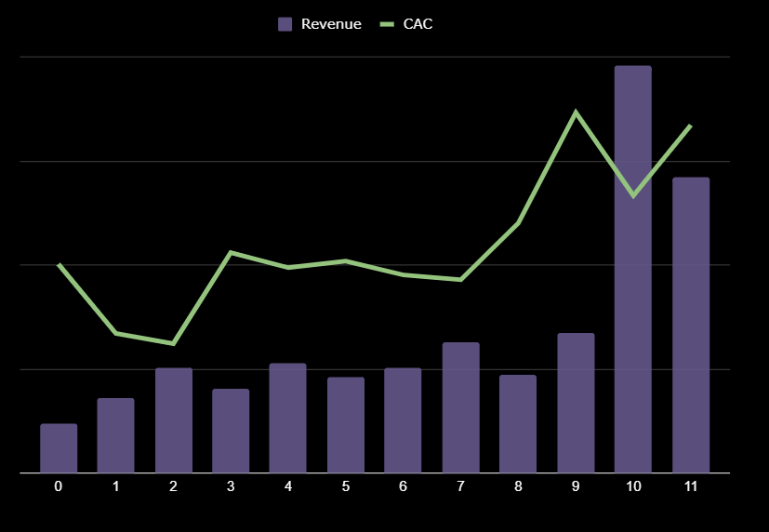Toggle the CAC series legend label
This screenshot has height=532, width=769.
418,24
